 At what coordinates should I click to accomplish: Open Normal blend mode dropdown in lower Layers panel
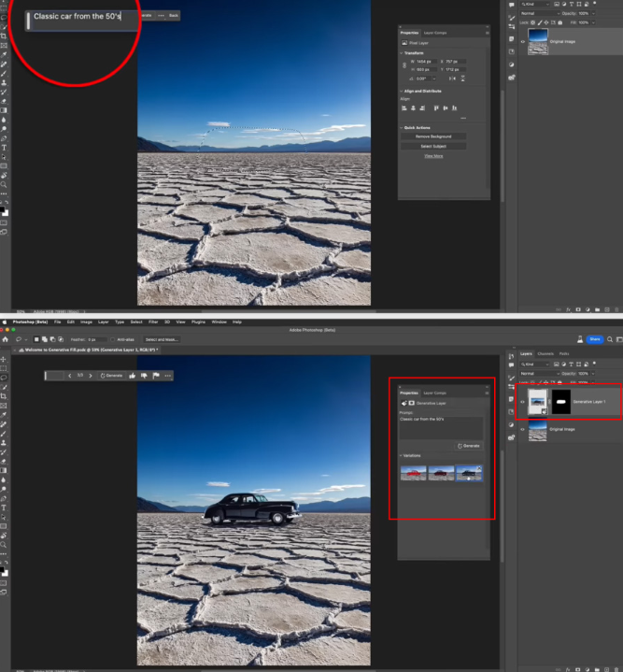[x=540, y=374]
